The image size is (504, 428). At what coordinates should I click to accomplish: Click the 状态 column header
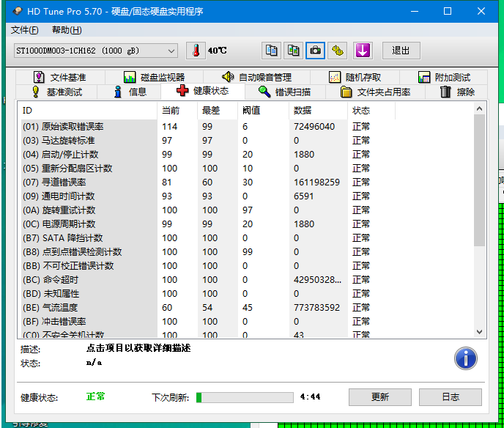point(371,111)
